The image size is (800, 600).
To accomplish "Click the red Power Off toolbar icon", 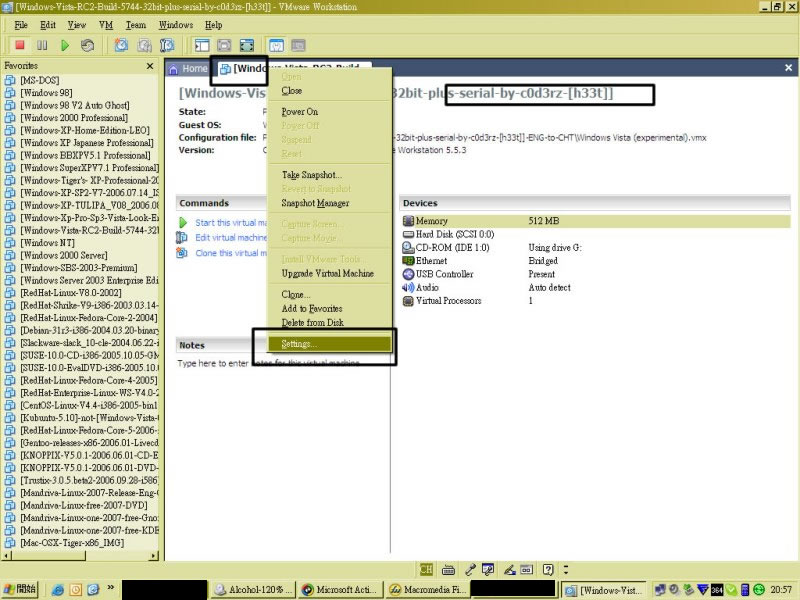I will [x=20, y=45].
